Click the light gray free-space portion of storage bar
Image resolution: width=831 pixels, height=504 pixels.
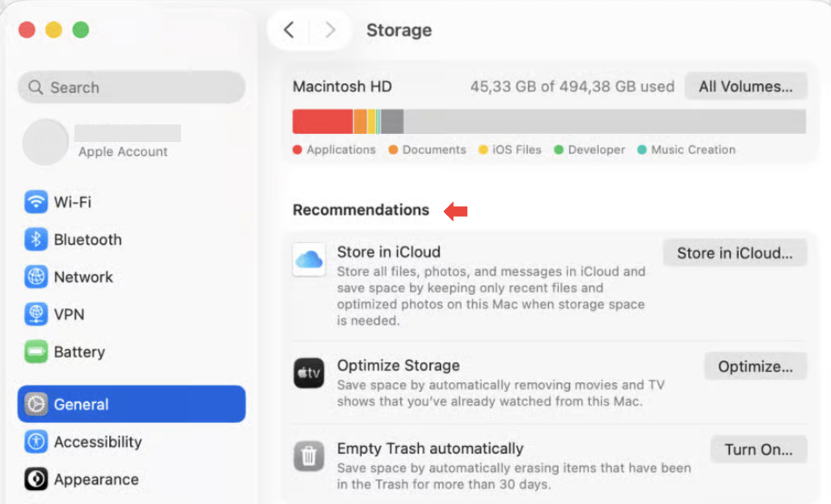tap(605, 121)
